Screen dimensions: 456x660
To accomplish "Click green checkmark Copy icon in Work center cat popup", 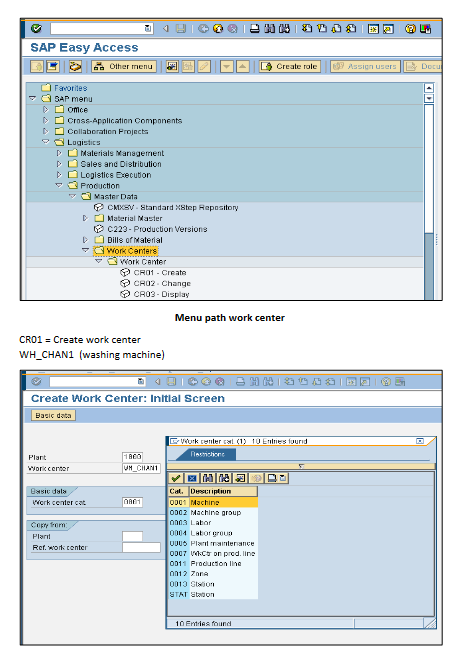I will click(x=176, y=478).
